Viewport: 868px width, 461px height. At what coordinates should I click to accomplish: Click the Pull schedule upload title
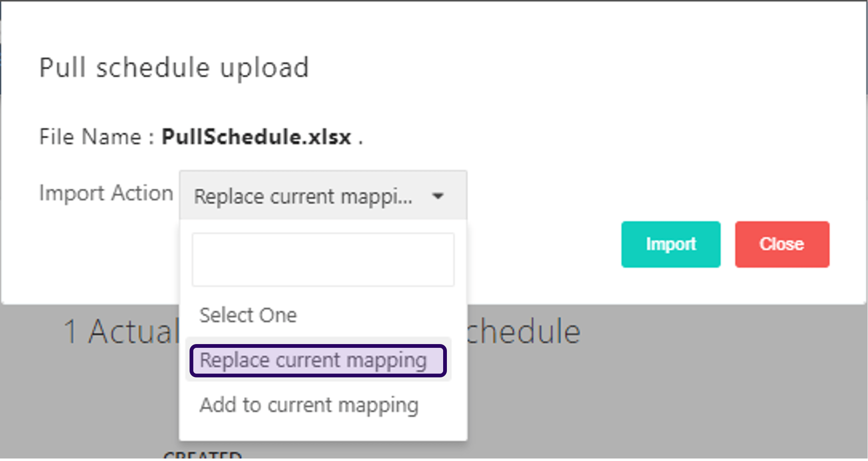click(x=174, y=68)
